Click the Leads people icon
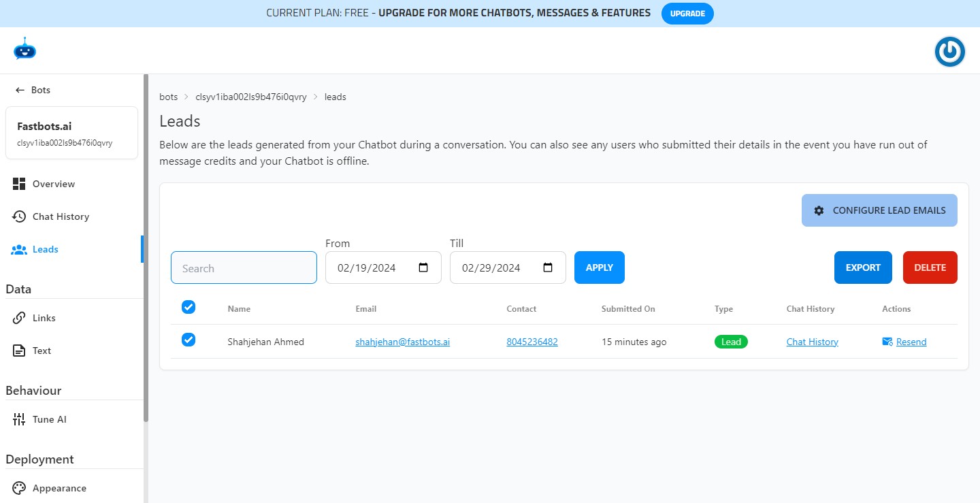 click(19, 250)
